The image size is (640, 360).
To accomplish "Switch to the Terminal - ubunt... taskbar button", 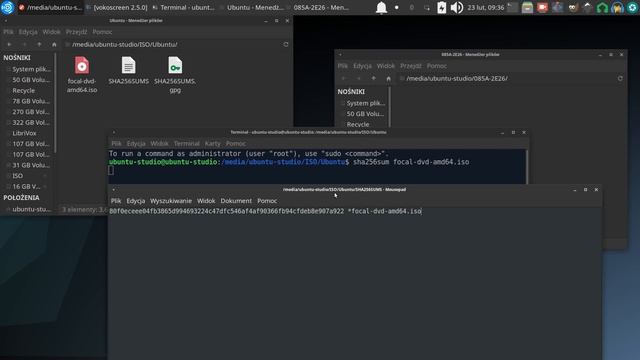I will coord(184,7).
